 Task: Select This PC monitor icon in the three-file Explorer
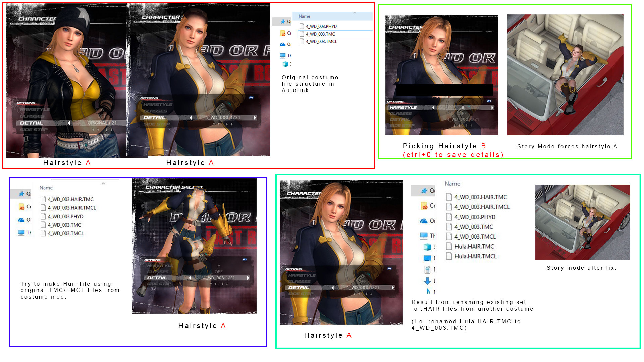[x=283, y=55]
